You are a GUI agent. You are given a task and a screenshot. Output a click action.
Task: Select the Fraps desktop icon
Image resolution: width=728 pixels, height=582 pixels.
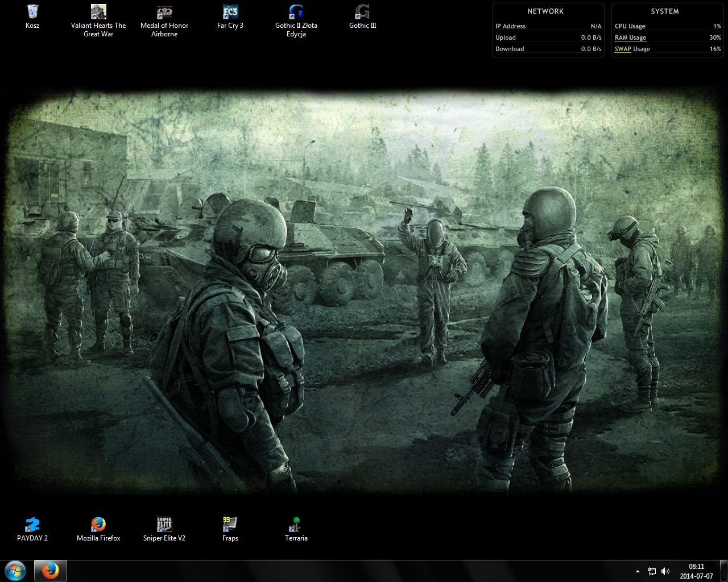tap(230, 529)
